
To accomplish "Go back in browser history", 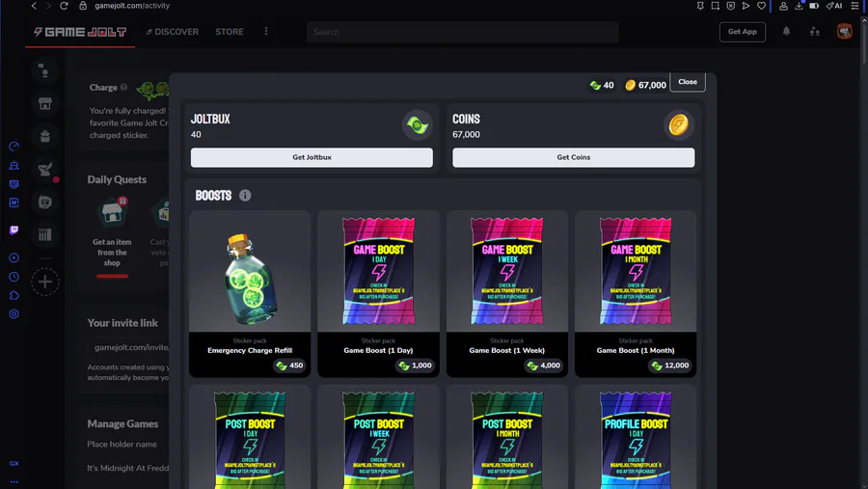I will [34, 6].
